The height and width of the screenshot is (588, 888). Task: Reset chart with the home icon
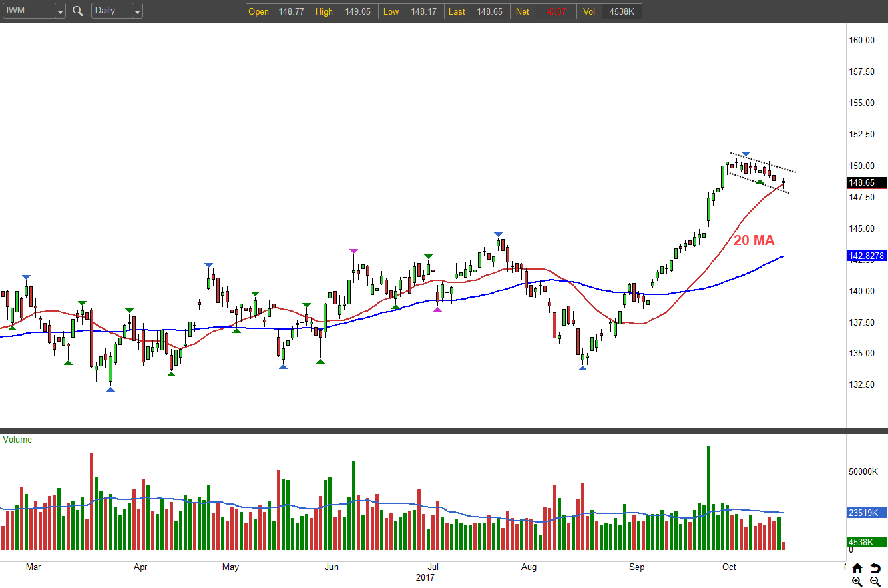(857, 568)
